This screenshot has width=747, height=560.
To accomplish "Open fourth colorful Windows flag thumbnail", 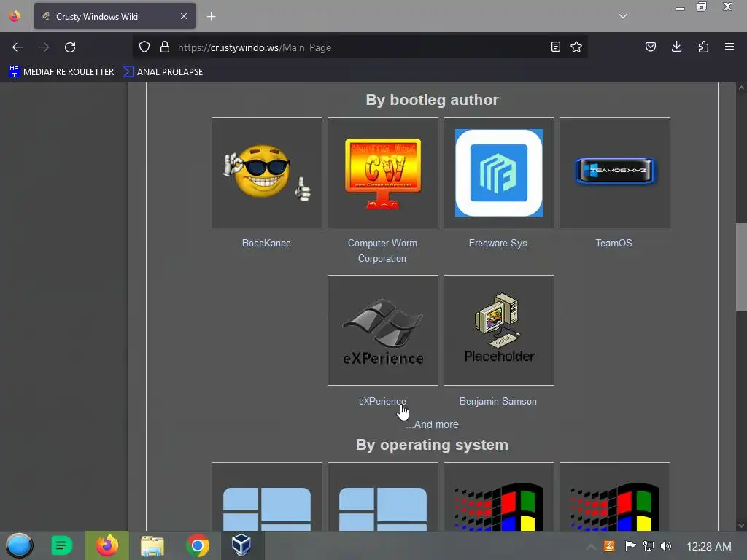I will pyautogui.click(x=615, y=497).
